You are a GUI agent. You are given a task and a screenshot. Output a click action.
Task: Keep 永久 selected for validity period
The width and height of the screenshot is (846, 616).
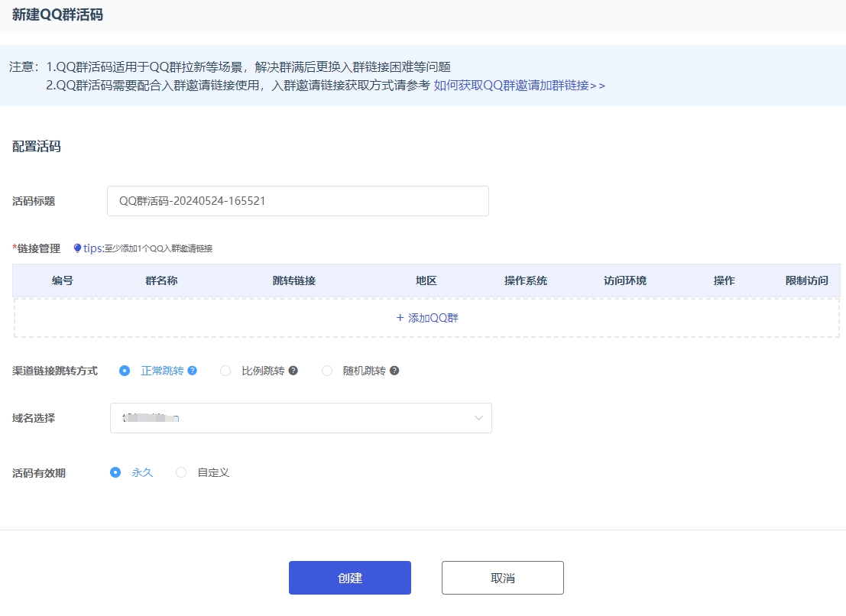(115, 472)
